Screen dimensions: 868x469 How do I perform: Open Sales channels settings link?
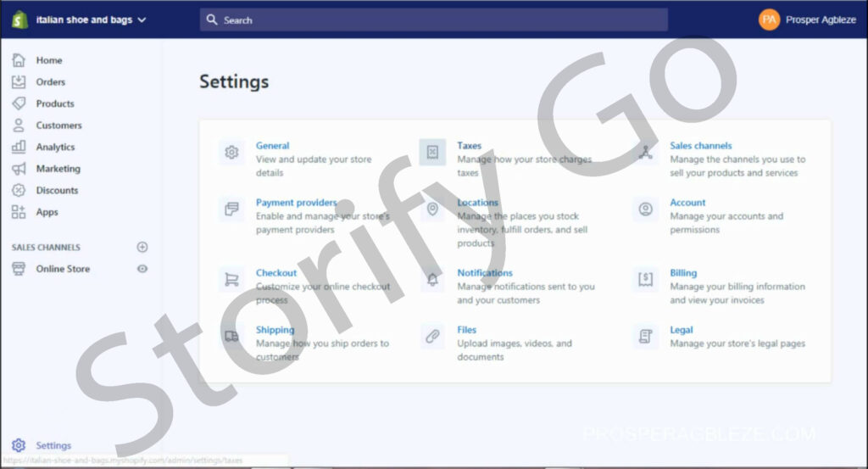pos(701,146)
